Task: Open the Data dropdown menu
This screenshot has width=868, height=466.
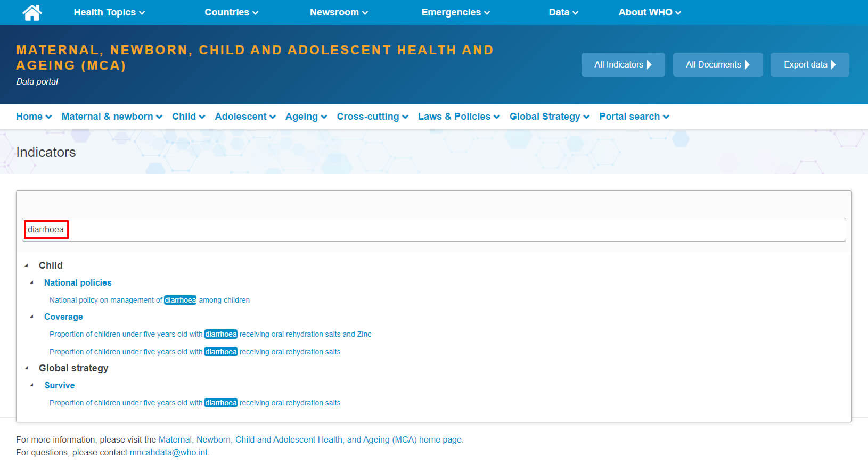Action: click(x=563, y=12)
